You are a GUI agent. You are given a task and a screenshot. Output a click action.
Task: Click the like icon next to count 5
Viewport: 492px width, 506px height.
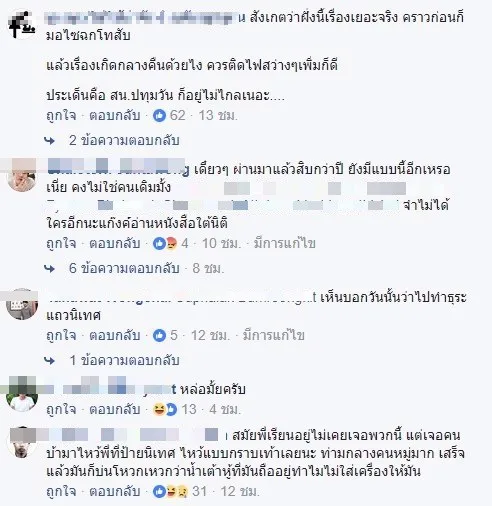click(159, 335)
